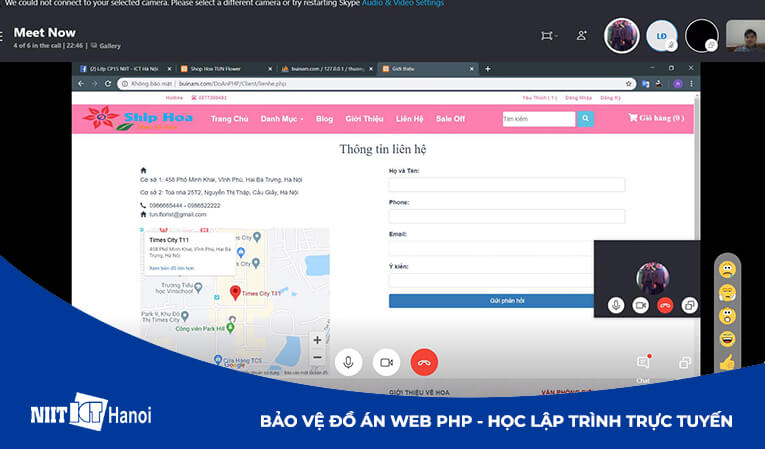Open a new browser tab
765x449 pixels.
click(x=487, y=69)
